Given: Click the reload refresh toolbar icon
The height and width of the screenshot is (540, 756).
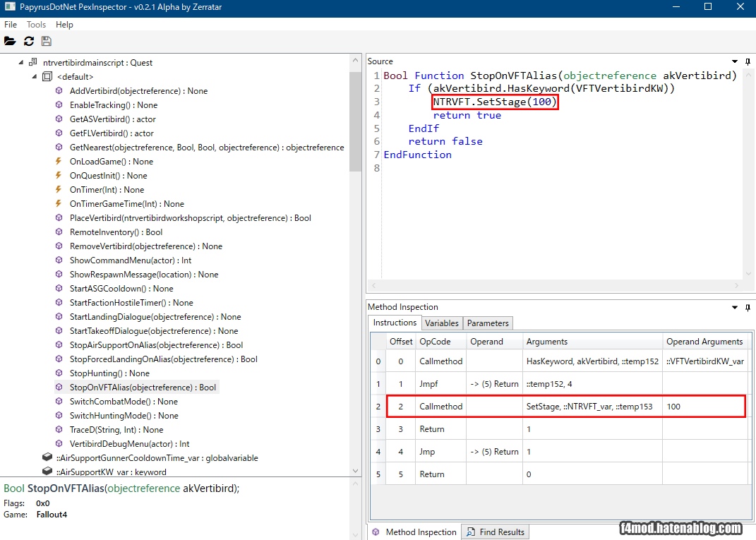Looking at the screenshot, I should 29,42.
